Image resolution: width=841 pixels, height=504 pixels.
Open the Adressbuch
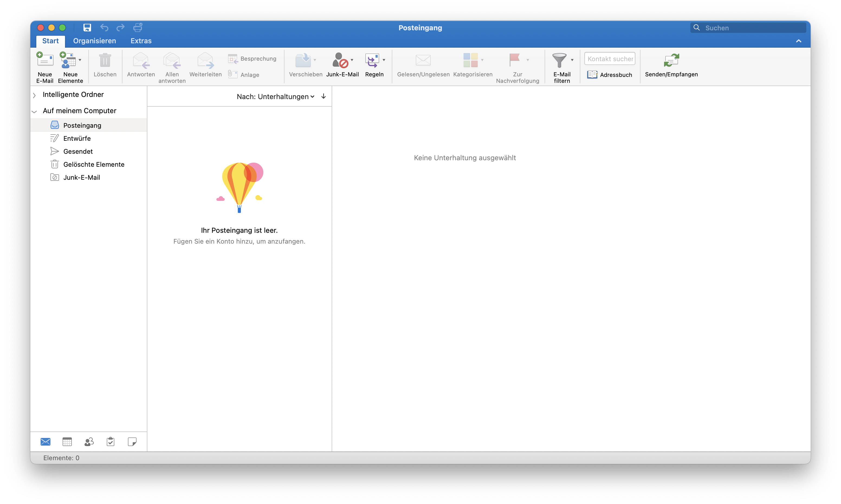pos(610,75)
